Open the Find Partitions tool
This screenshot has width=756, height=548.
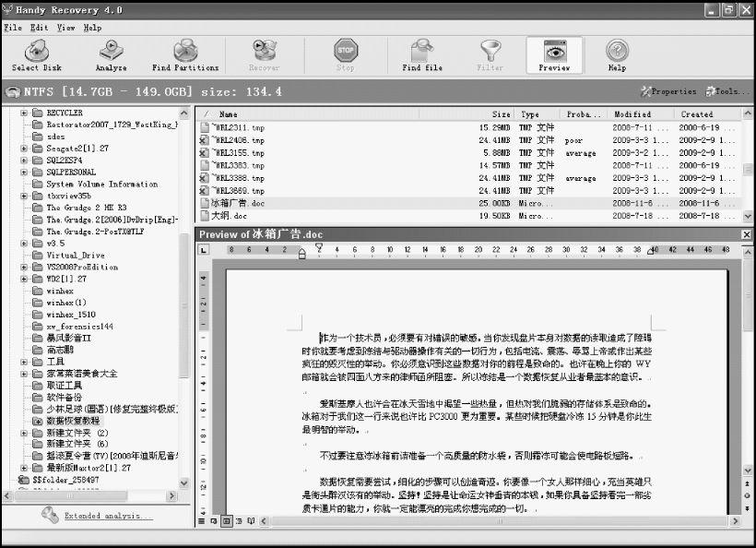click(185, 54)
